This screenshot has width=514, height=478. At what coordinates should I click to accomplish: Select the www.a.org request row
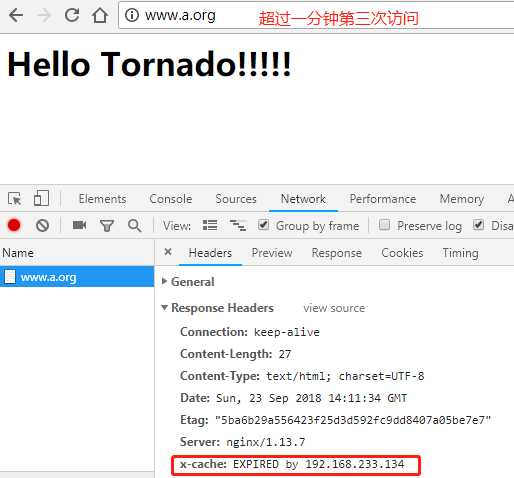[77, 277]
